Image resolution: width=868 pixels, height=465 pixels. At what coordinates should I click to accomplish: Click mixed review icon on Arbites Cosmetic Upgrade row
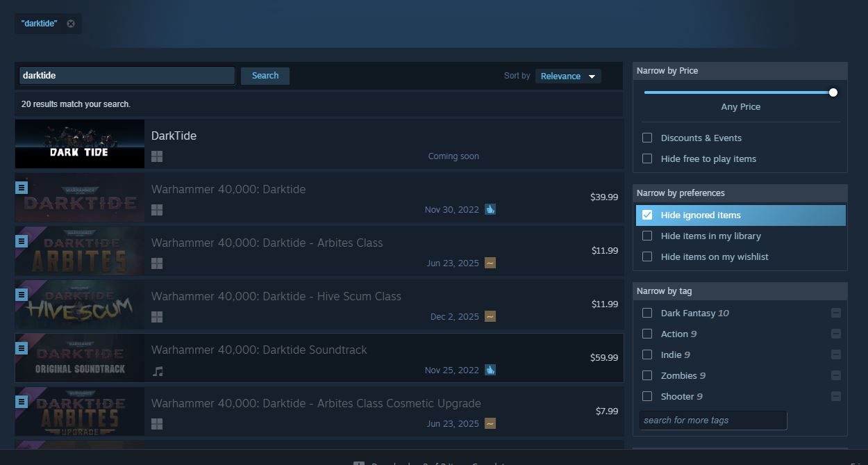tap(490, 423)
